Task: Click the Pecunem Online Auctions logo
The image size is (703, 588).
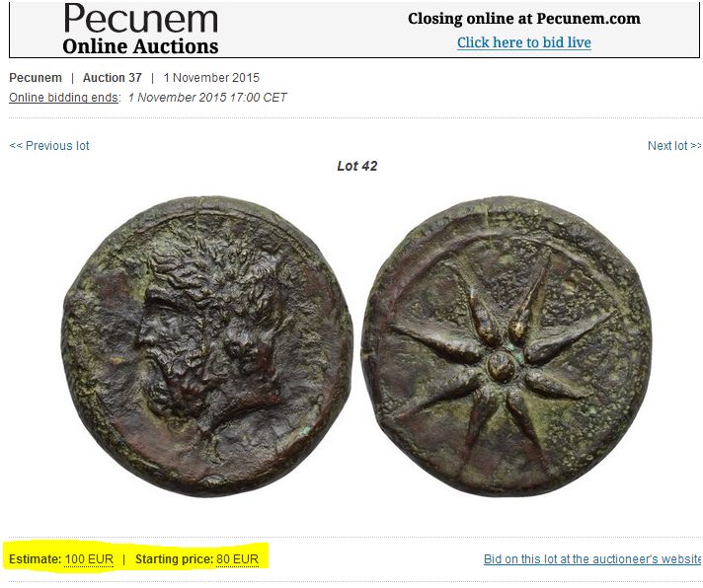Action: pos(140,30)
